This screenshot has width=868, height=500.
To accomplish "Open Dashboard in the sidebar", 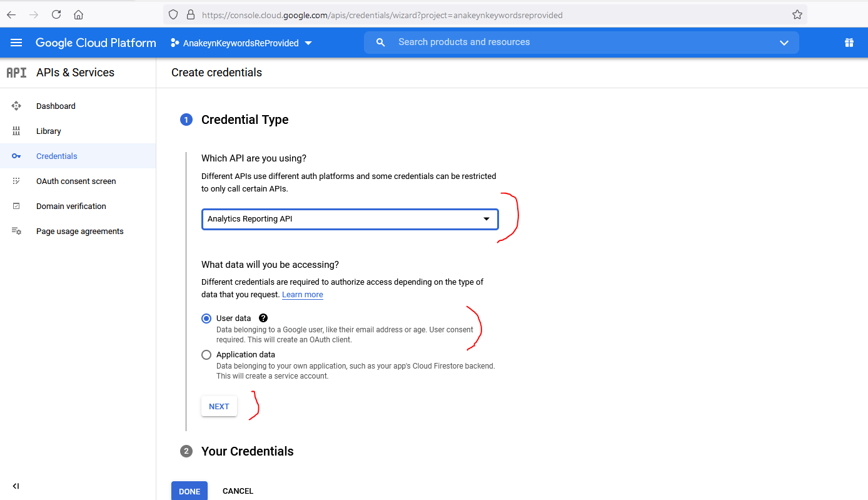I will (56, 106).
